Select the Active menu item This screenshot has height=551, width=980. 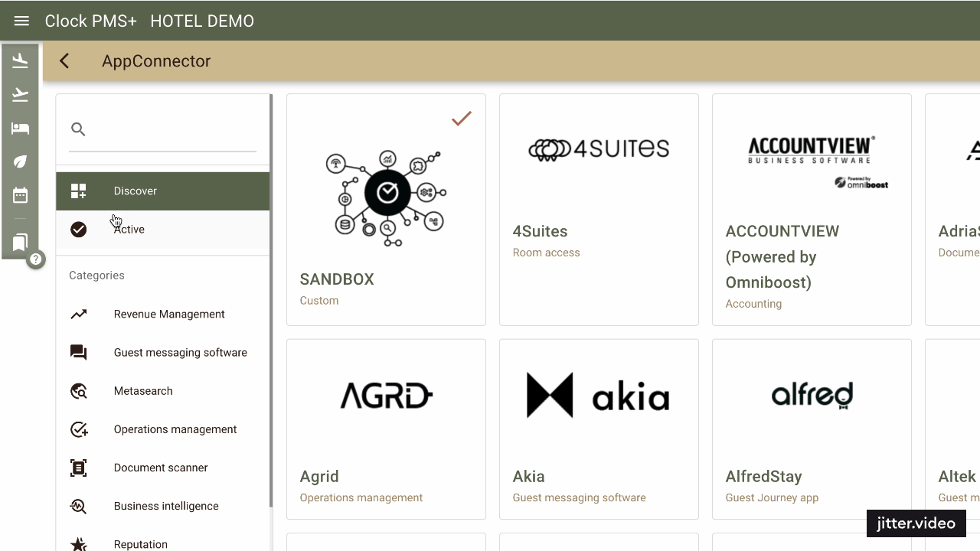pos(162,230)
